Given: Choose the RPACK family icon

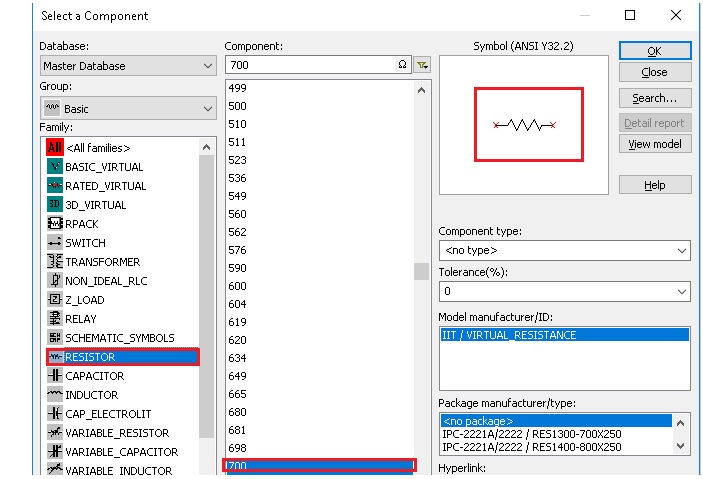Looking at the screenshot, I should pos(55,223).
